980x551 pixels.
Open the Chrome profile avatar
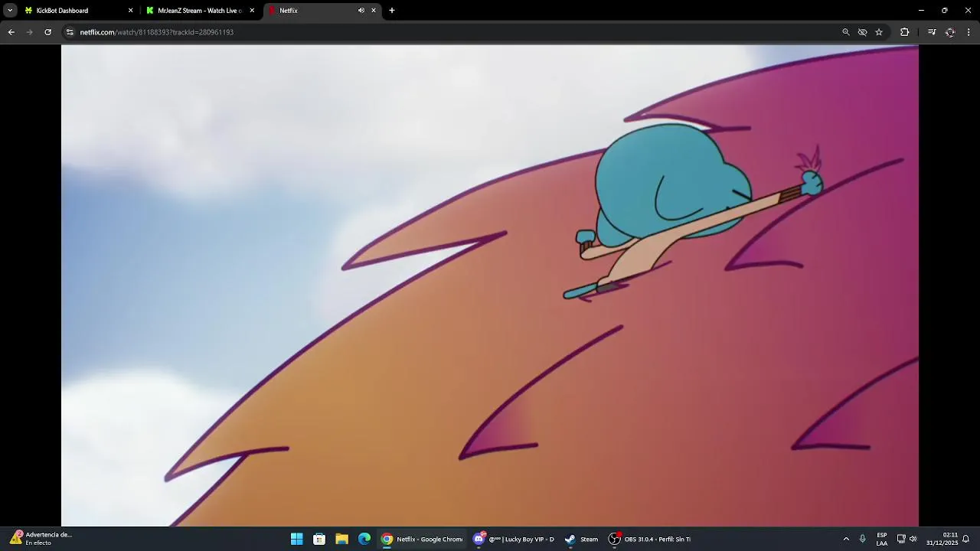(950, 32)
